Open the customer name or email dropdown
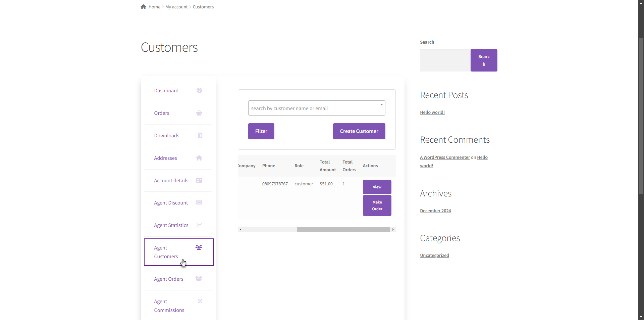The width and height of the screenshot is (644, 320). click(x=317, y=108)
